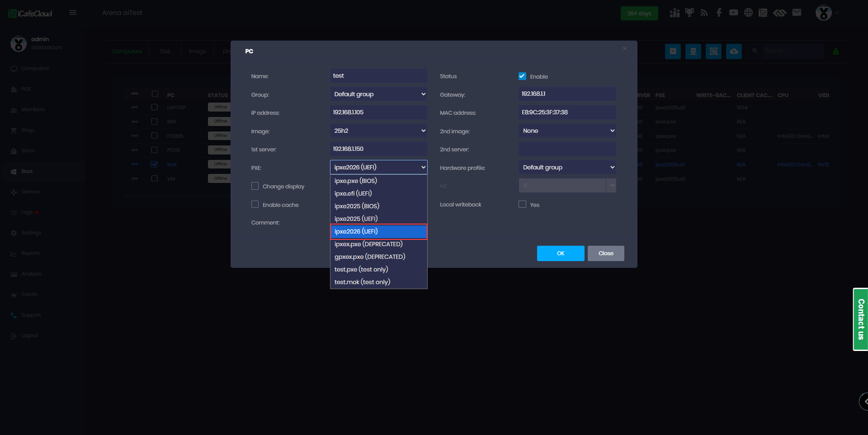Viewport: 868px width, 435px height.
Task: Tick the Change display checkbox
Action: pos(255,186)
